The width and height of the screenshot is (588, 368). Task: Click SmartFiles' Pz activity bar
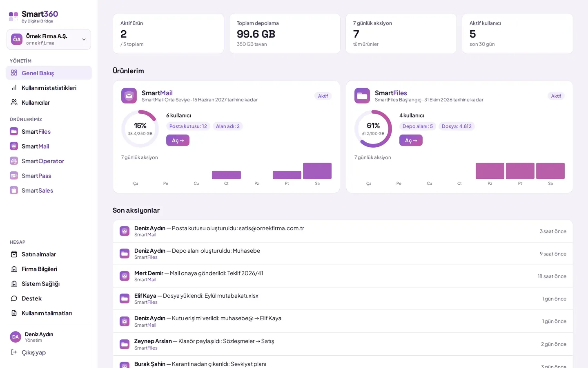point(490,171)
